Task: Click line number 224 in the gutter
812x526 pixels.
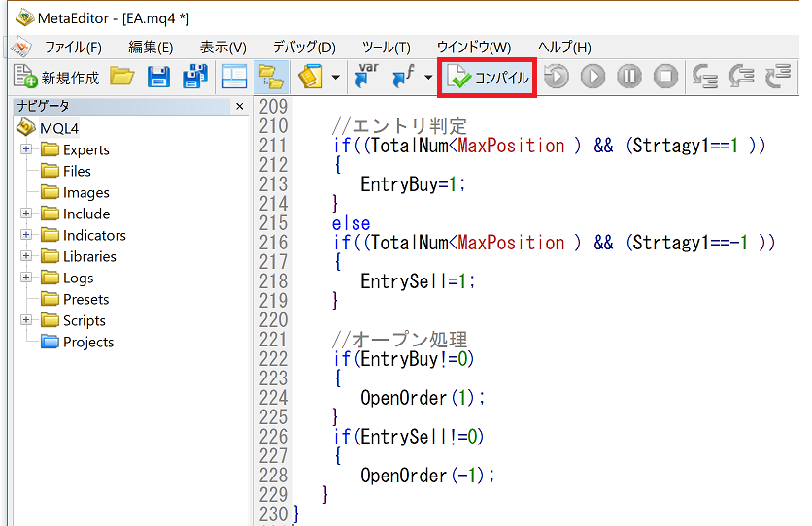Action: point(273,398)
